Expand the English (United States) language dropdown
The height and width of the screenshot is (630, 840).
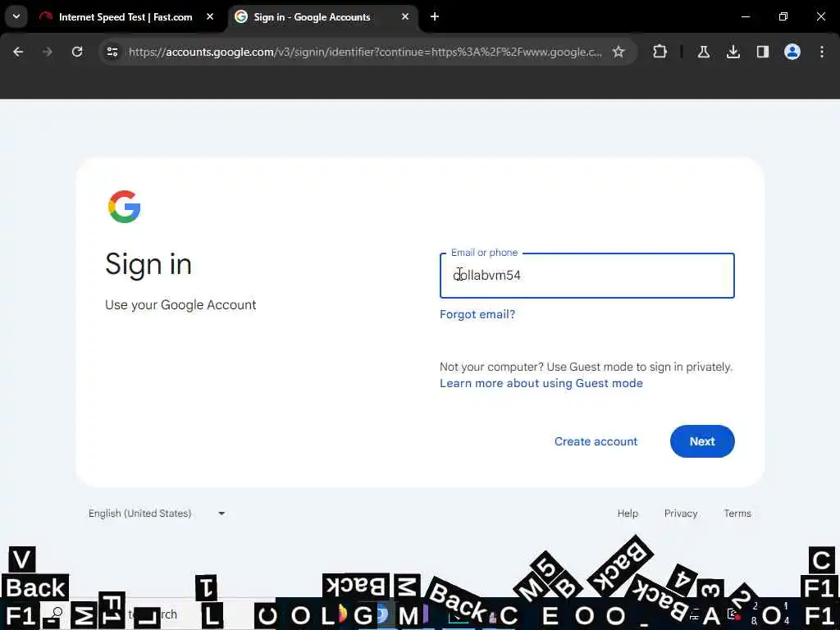coord(157,514)
